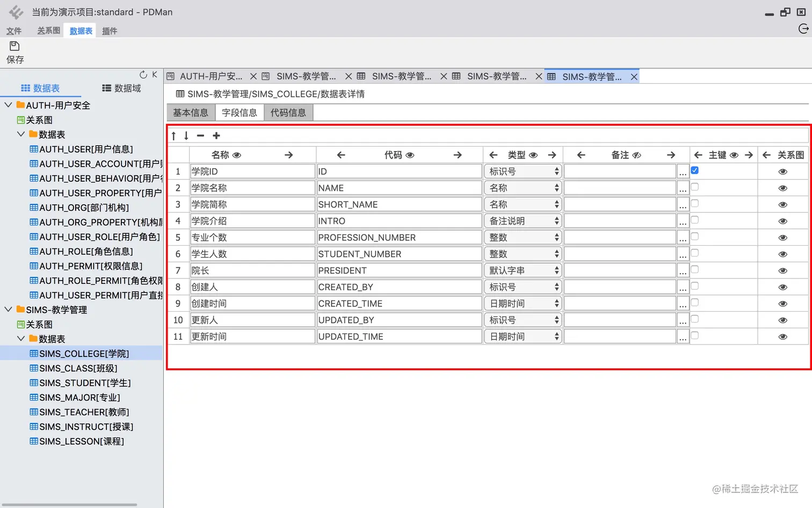The height and width of the screenshot is (508, 812).
Task: Switch to the 数据域 sidebar tab
Action: (121, 88)
